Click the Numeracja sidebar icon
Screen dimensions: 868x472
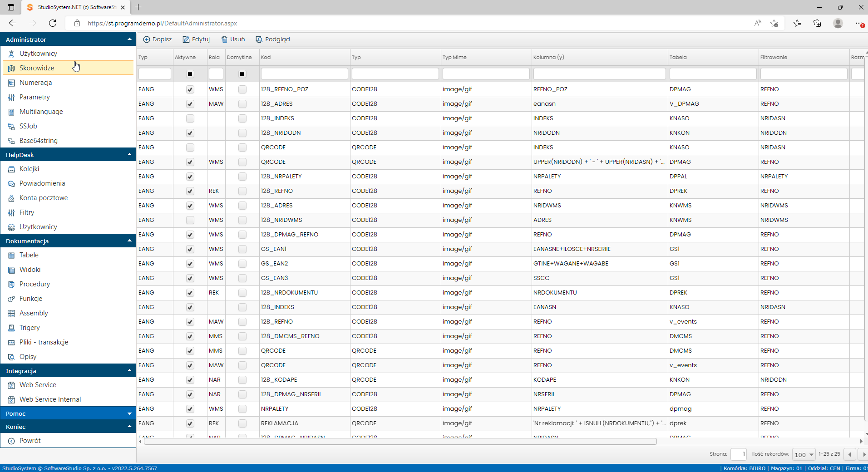click(11, 83)
